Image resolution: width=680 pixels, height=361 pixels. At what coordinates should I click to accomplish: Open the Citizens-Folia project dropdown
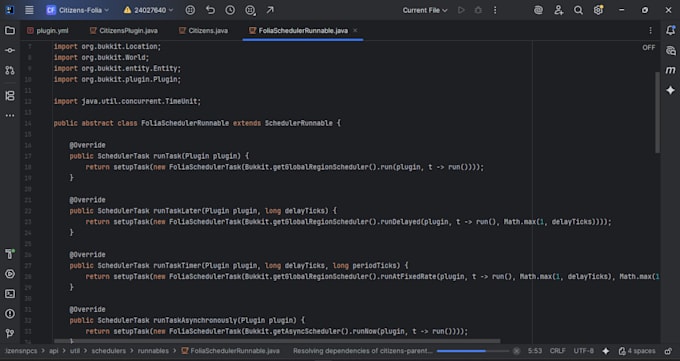78,10
